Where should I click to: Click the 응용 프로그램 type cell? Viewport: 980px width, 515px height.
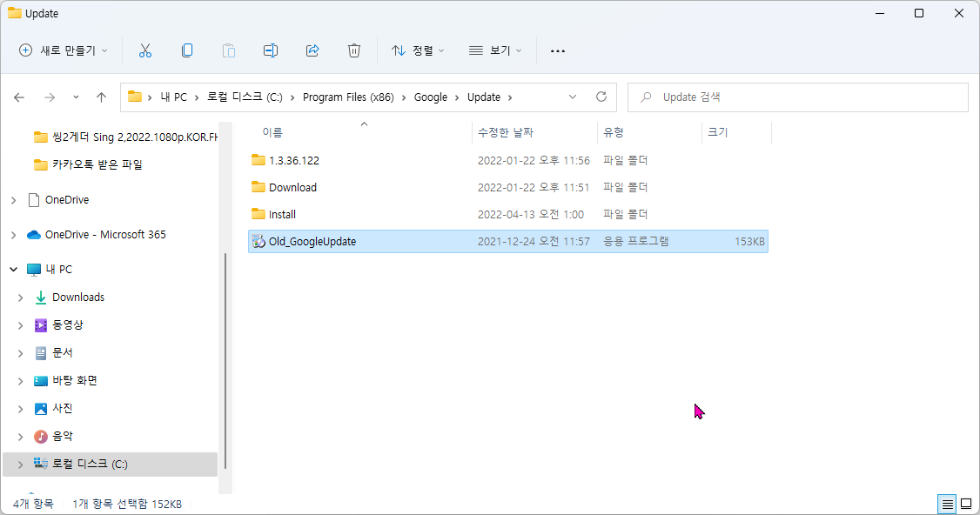coord(635,241)
